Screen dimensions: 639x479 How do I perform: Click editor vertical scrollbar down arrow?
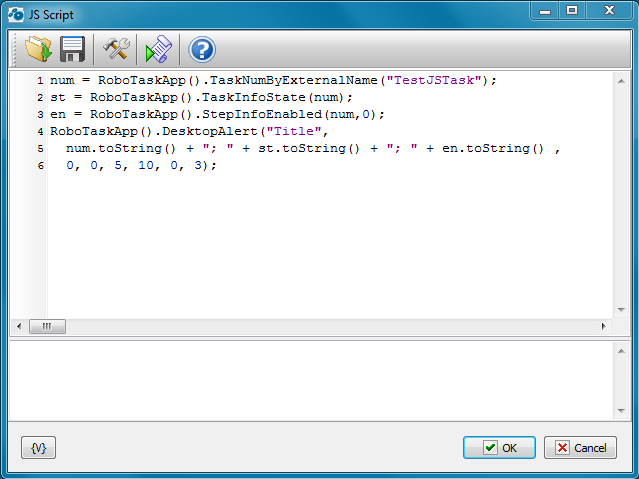tap(621, 310)
